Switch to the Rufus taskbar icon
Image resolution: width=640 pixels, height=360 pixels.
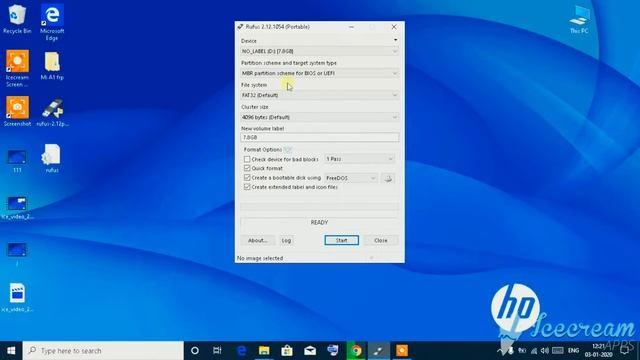pyautogui.click(x=379, y=351)
